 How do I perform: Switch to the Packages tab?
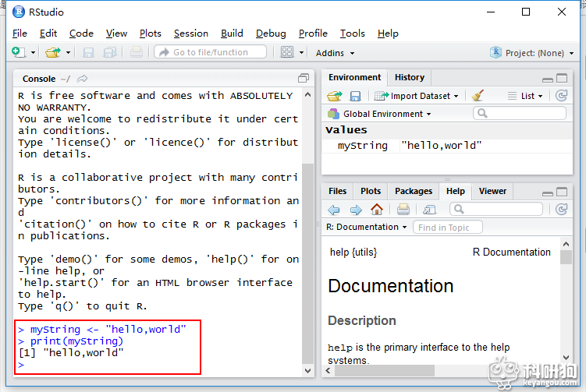pyautogui.click(x=414, y=191)
